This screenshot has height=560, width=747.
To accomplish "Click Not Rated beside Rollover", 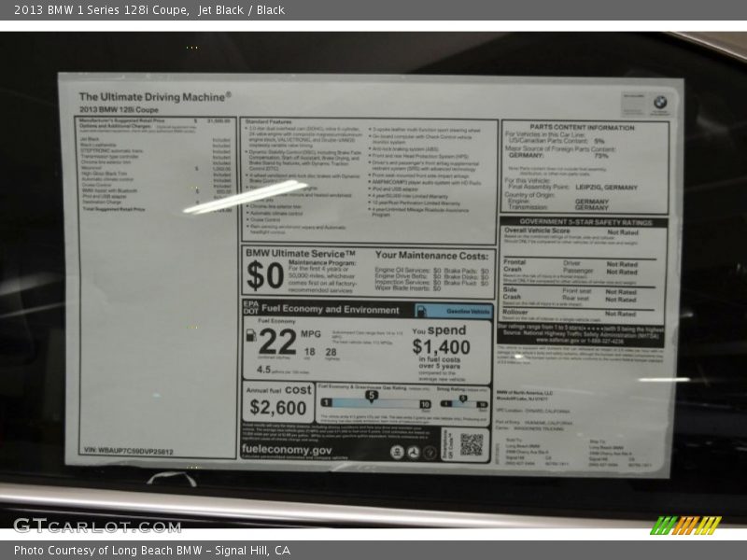I will [620, 314].
